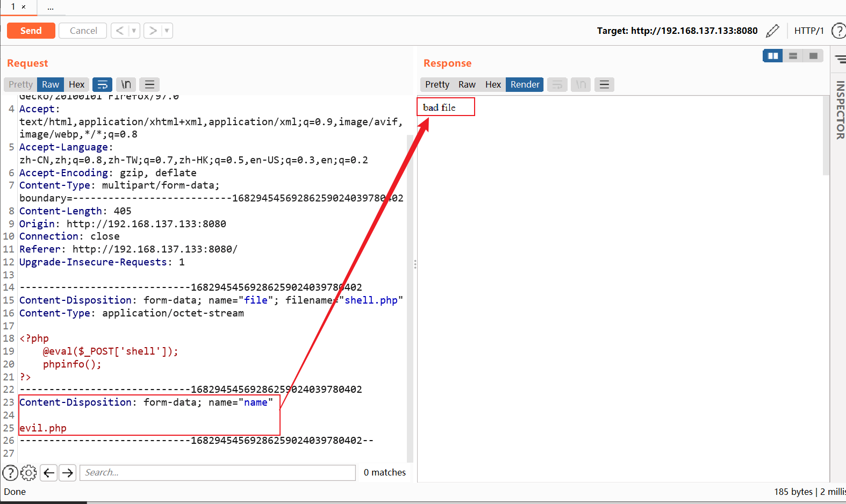Select top-bottom layout view
Image resolution: width=846 pixels, height=504 pixels.
pos(793,56)
